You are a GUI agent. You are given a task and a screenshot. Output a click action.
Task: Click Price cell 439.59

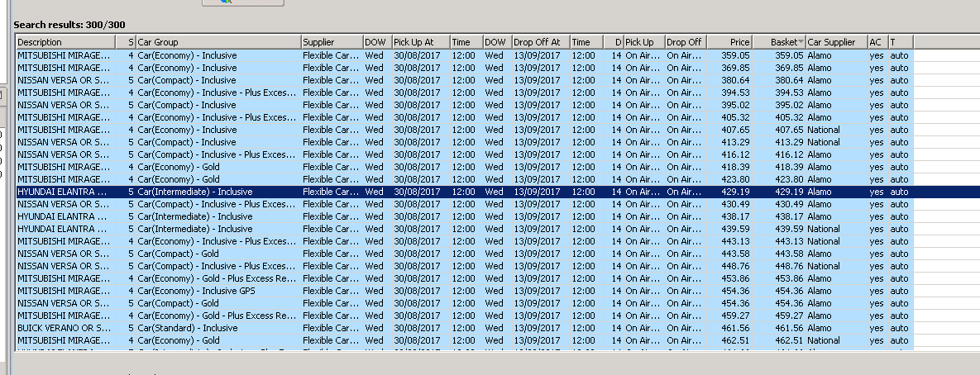(736, 229)
